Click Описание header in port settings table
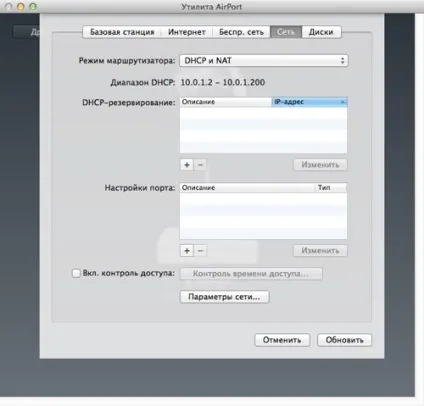Viewport: 424px width, 406px height. 247,188
